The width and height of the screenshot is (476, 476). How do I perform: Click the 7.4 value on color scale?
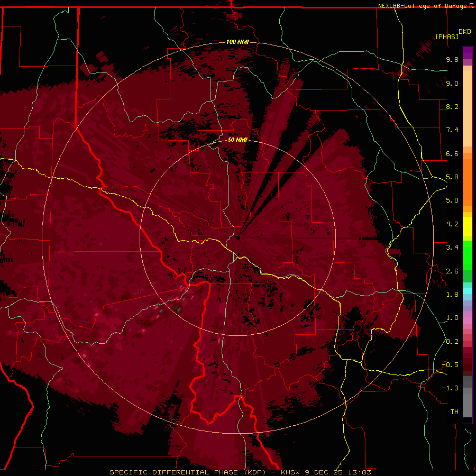click(452, 130)
